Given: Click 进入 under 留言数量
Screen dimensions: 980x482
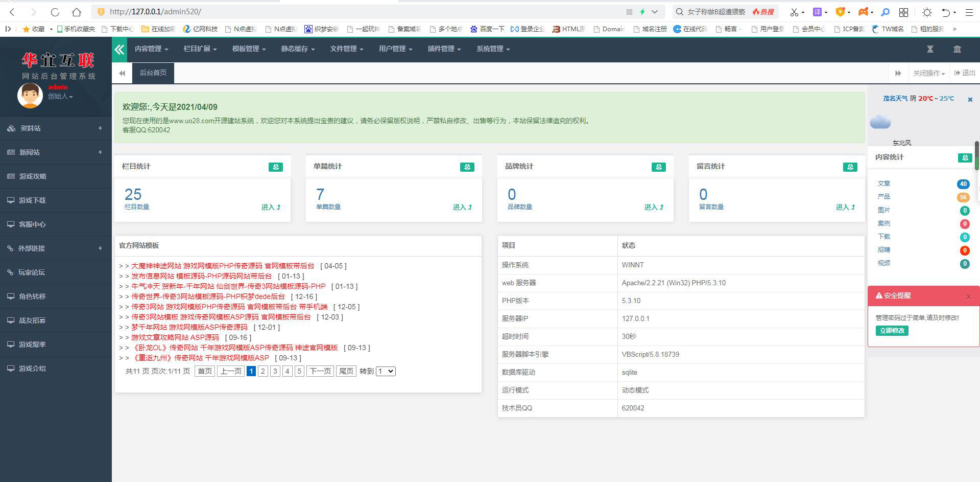Looking at the screenshot, I should coord(845,207).
